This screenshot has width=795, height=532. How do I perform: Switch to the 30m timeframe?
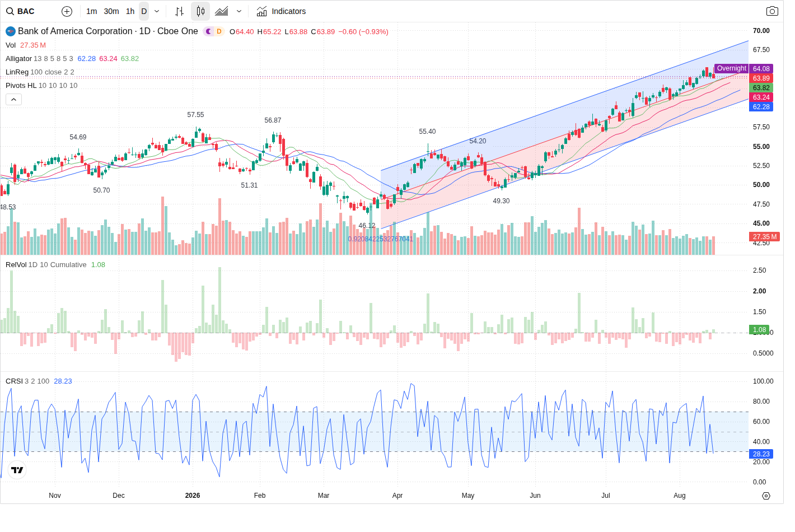pyautogui.click(x=111, y=11)
